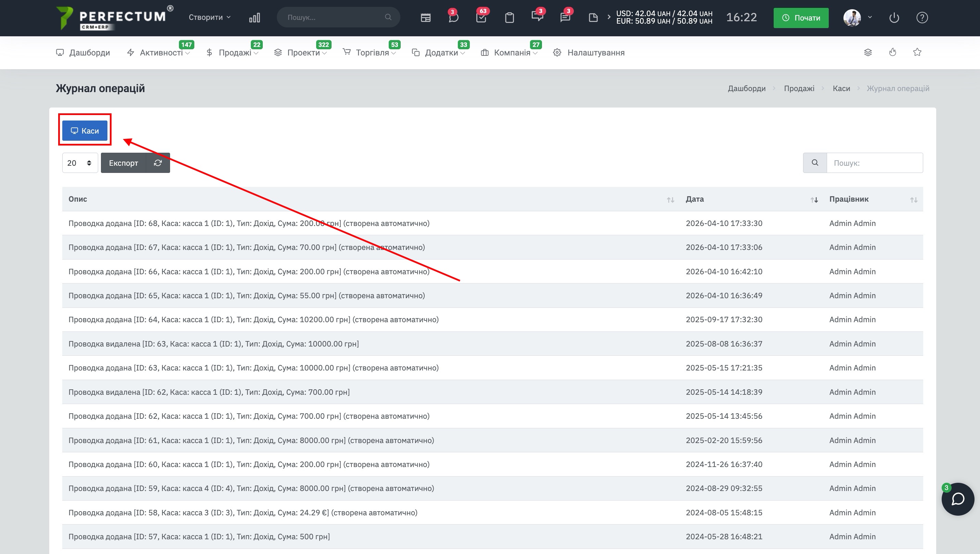Screen dimensions: 980x554
Task: Open the Торгівля menu
Action: tap(372, 52)
